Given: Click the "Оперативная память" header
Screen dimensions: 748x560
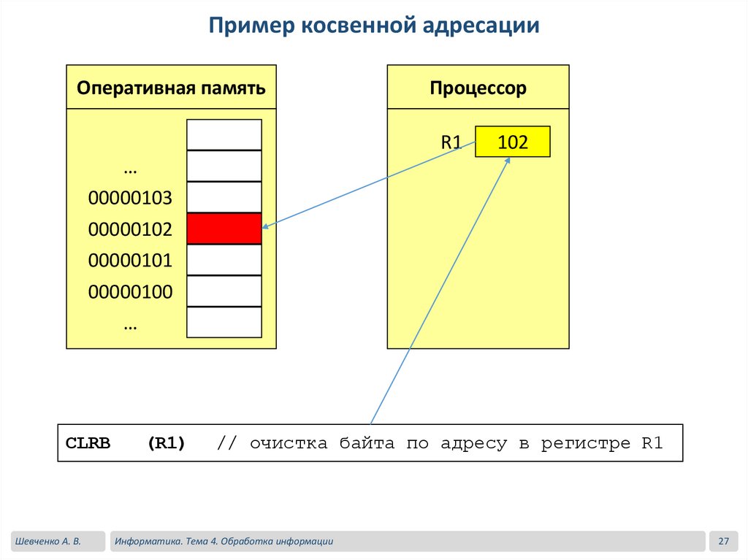Looking at the screenshot, I should click(171, 88).
